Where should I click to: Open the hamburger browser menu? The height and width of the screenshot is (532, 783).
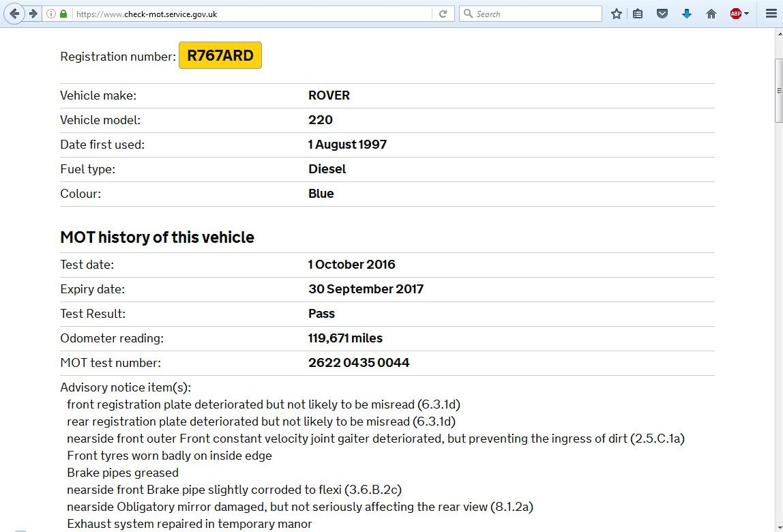(771, 14)
